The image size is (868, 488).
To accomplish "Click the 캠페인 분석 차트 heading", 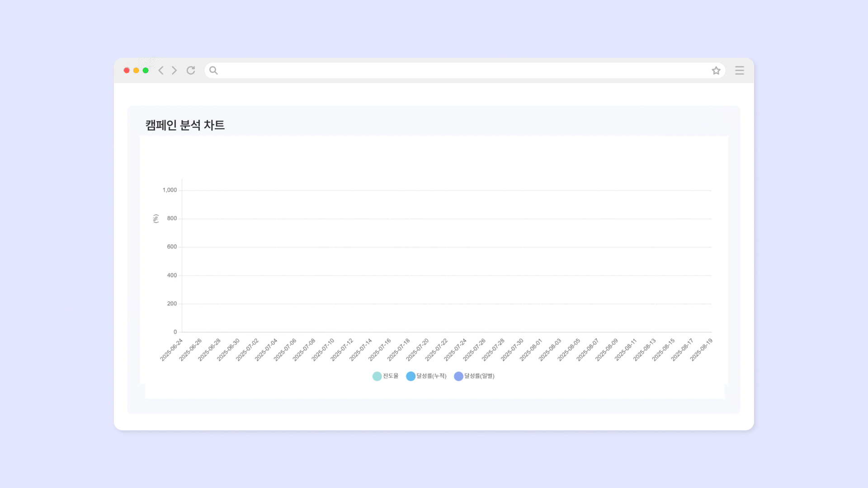I will pos(185,125).
